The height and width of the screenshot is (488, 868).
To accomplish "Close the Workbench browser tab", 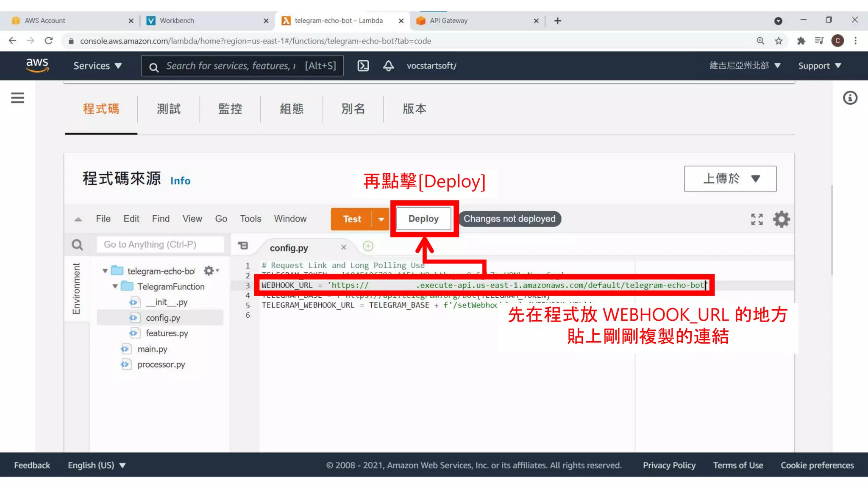I will pos(266,21).
